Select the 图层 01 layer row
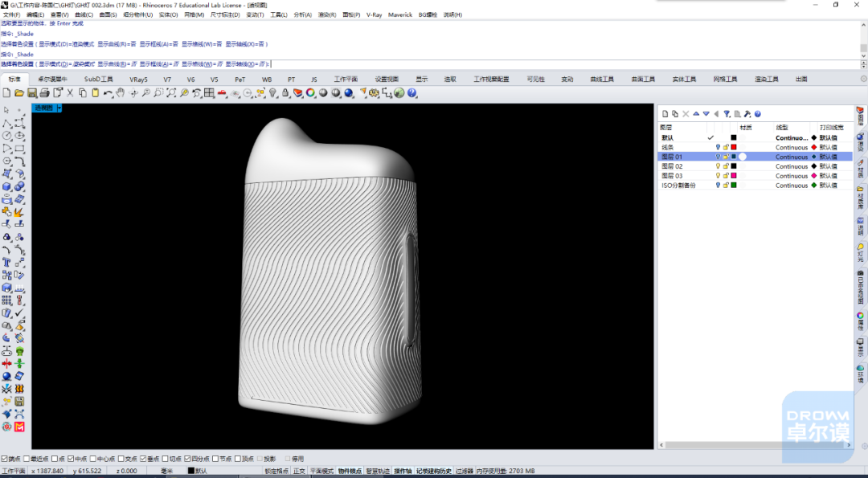 (755, 157)
